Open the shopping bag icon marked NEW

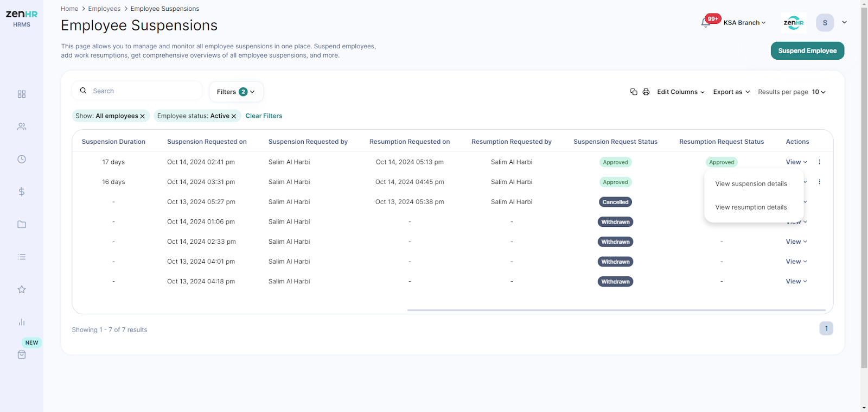pyautogui.click(x=22, y=354)
